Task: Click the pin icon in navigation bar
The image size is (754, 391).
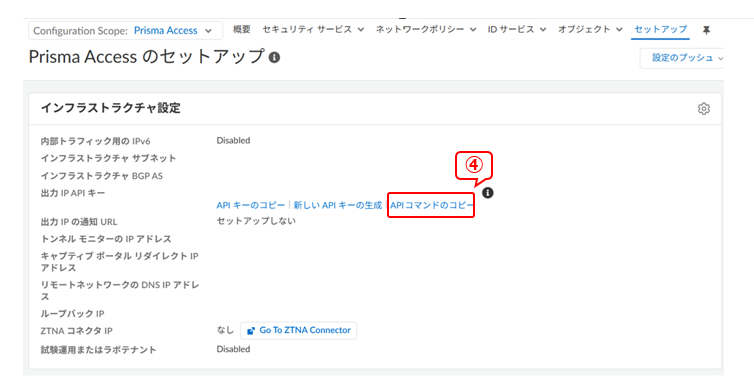Action: point(706,30)
